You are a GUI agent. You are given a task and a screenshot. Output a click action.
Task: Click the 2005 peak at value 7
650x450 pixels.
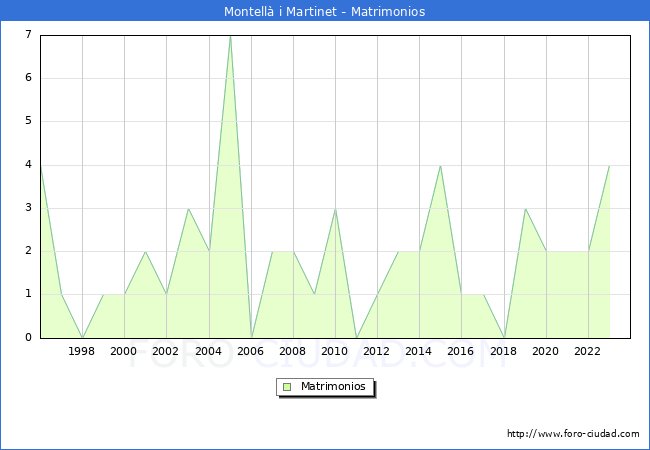click(230, 36)
